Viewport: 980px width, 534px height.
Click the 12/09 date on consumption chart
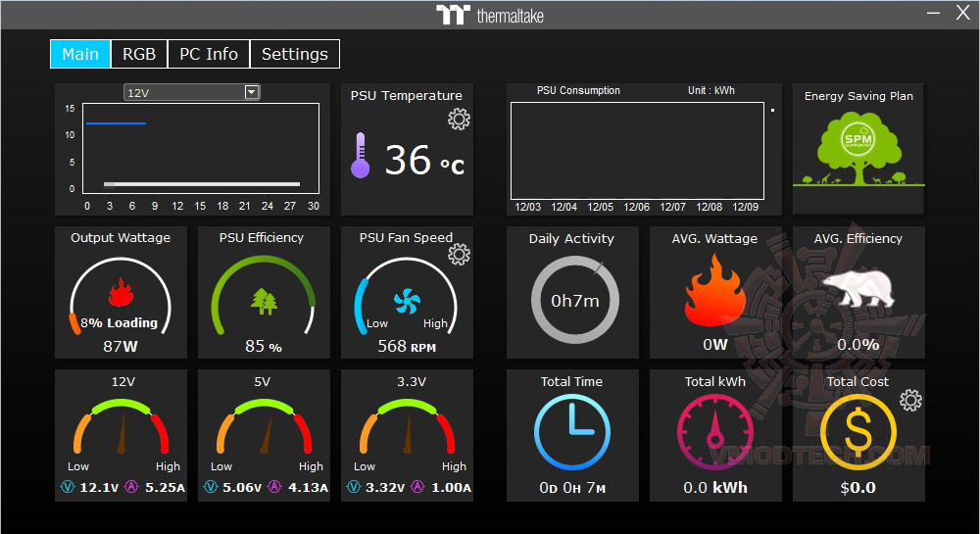745,207
